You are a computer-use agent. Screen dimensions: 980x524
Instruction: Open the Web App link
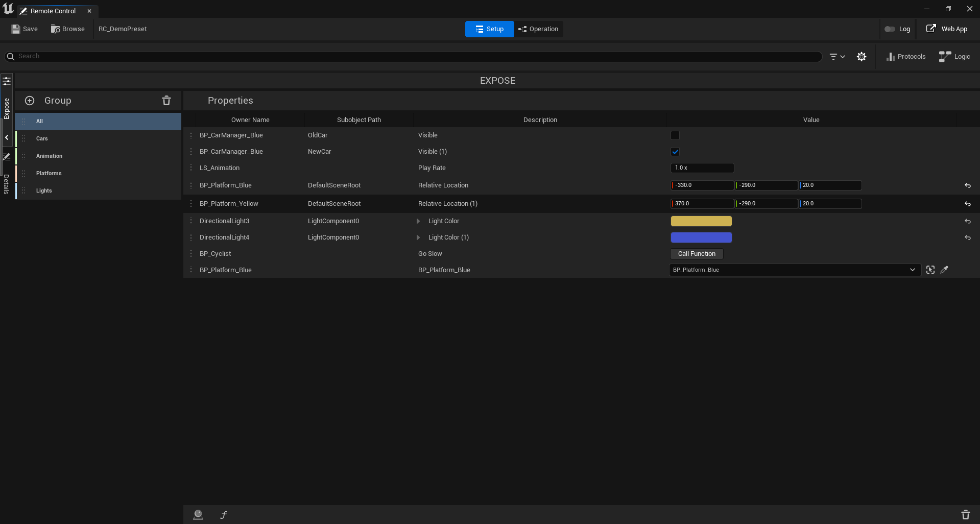click(x=947, y=29)
